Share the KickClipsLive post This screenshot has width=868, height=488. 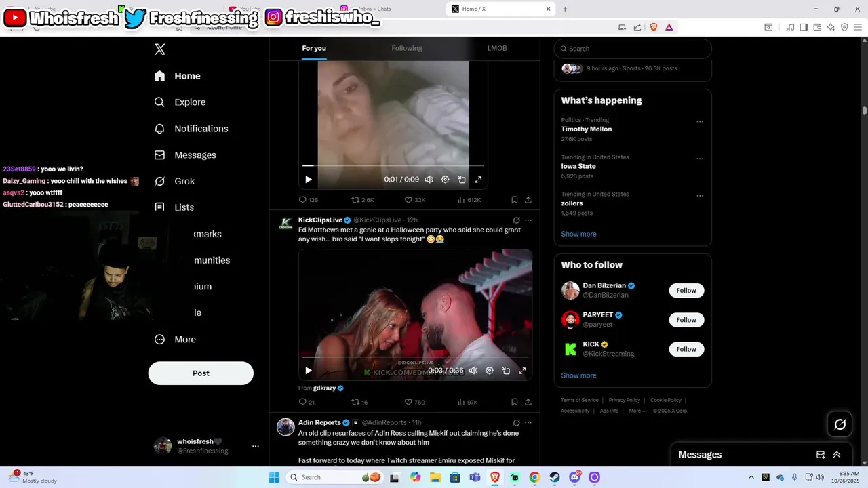528,402
